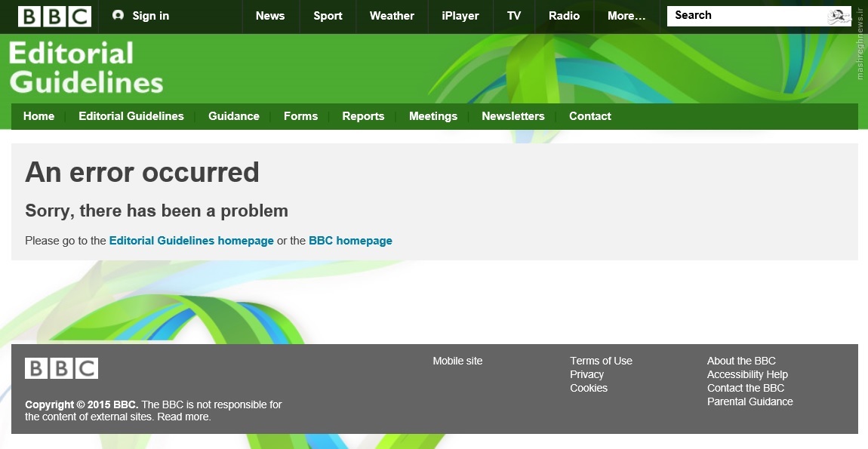The width and height of the screenshot is (868, 449).
Task: Expand the More… menu
Action: pyautogui.click(x=626, y=16)
